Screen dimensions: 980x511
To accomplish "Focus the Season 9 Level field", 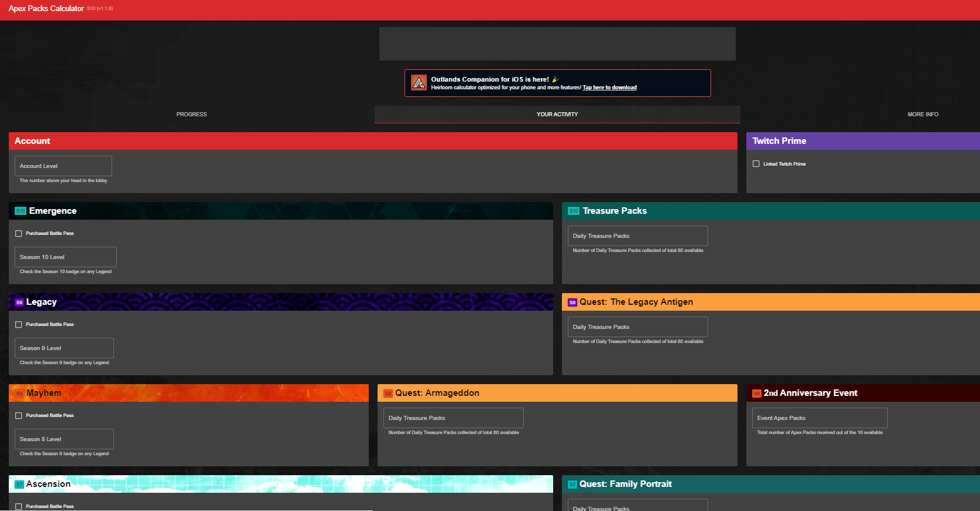I will tap(64, 348).
